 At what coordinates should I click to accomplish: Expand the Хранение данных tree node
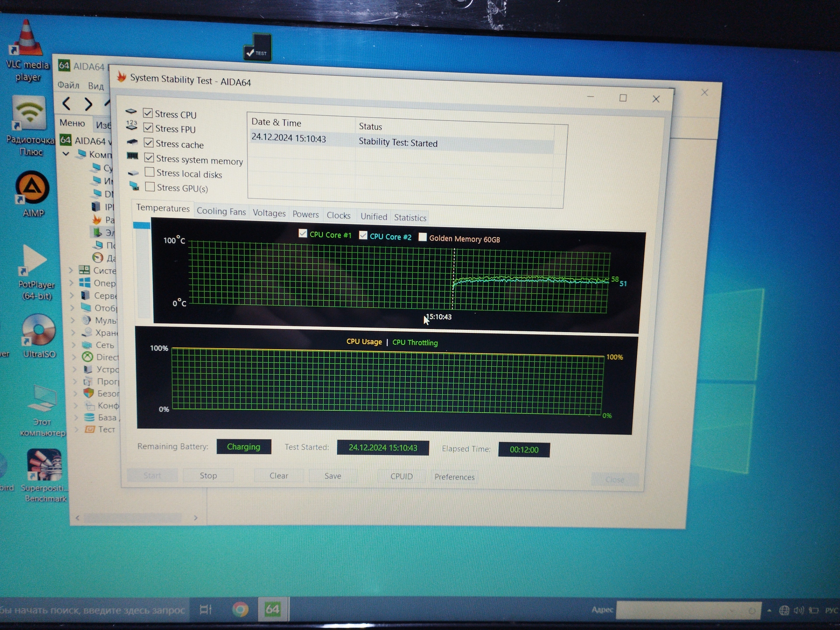tap(73, 332)
